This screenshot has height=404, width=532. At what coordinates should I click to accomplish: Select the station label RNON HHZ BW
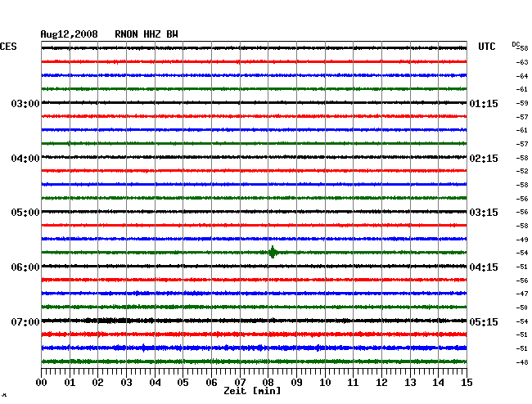pyautogui.click(x=147, y=34)
